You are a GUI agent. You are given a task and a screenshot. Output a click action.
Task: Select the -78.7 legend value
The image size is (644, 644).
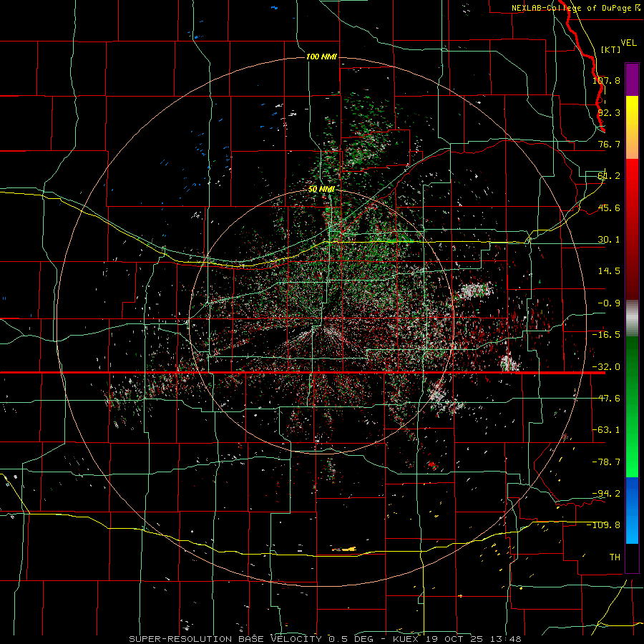(606, 462)
